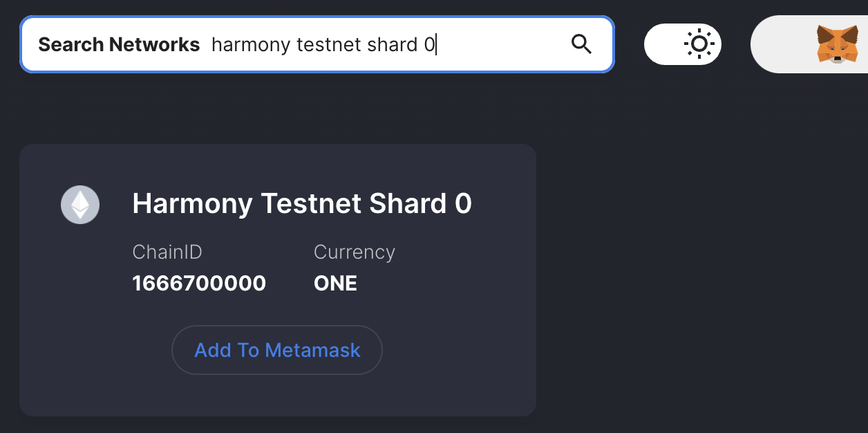Click the word 'Metamask' on the add button

pos(313,350)
